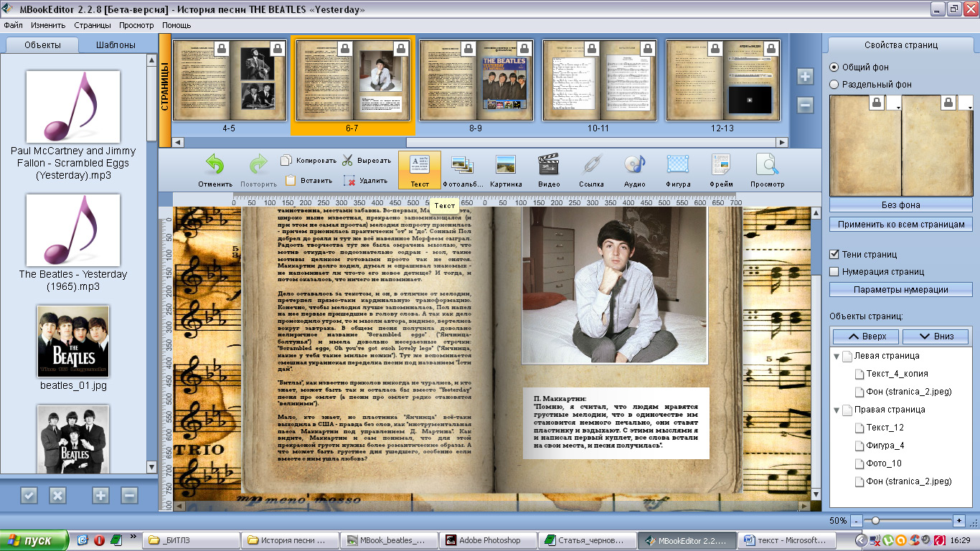The image size is (980, 551).
Task: Click Копировать in the toolbar
Action: (308, 161)
